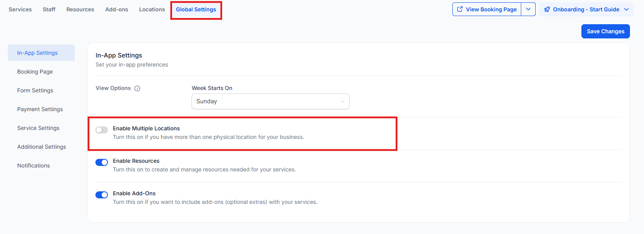644x234 pixels.
Task: Disable the Enable Resources toggle
Action: click(102, 162)
